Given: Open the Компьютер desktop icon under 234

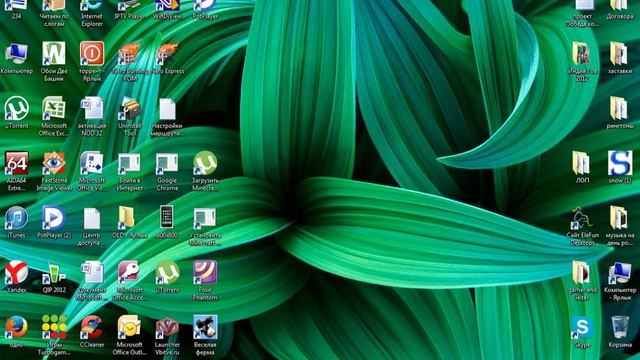Looking at the screenshot, I should point(16,58).
